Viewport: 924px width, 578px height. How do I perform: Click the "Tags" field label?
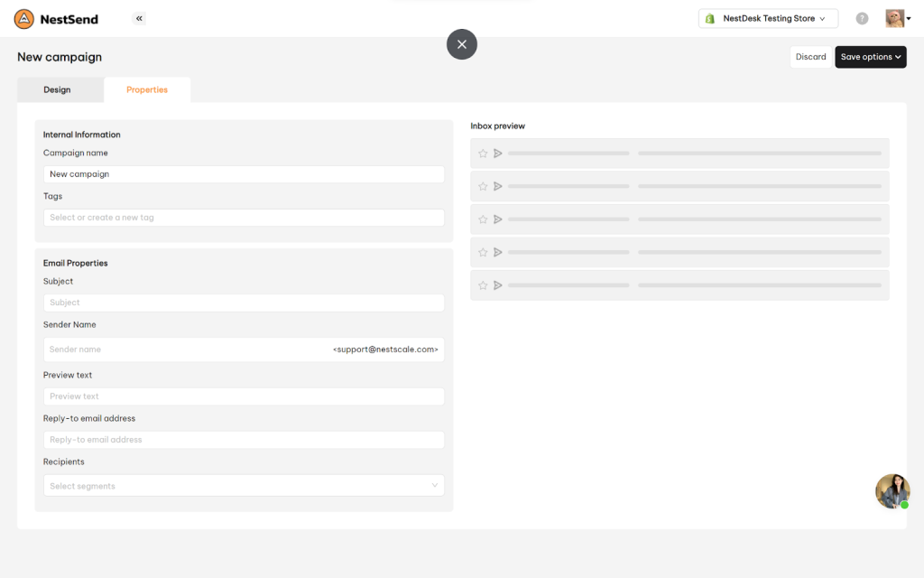(52, 196)
